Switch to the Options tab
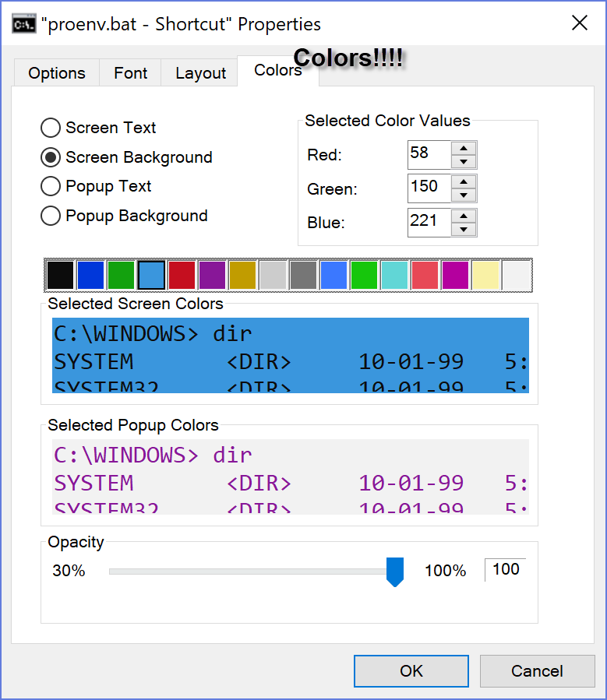This screenshot has height=700, width=607. click(x=57, y=72)
